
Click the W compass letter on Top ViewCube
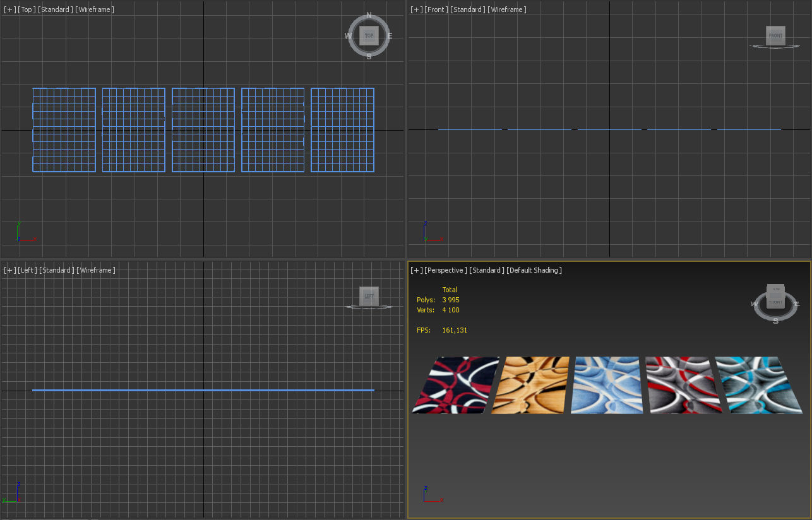(349, 36)
